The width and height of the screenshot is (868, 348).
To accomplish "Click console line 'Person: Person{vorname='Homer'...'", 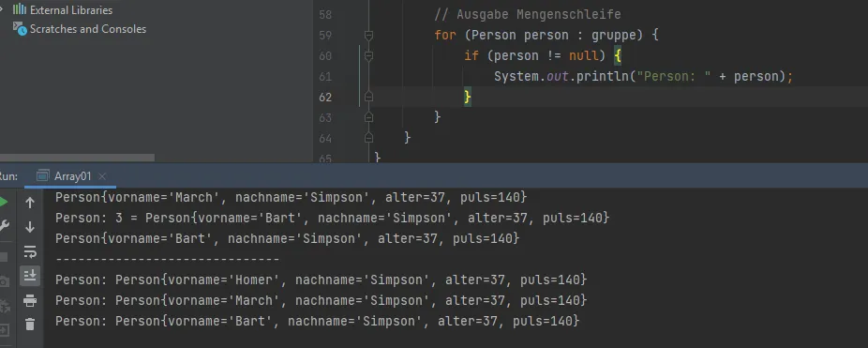I will 322,280.
